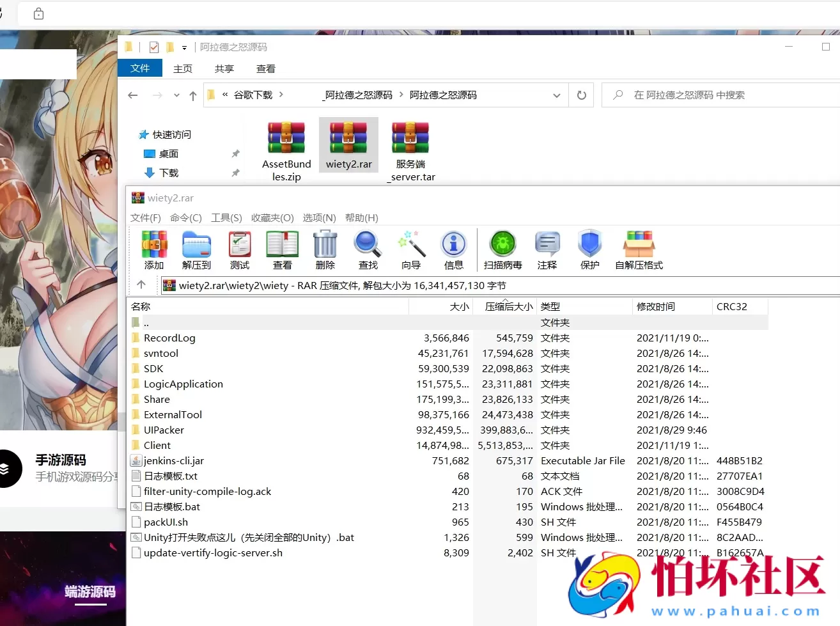Run 扫描病毒 (Virus Scan) on the archive

click(502, 249)
